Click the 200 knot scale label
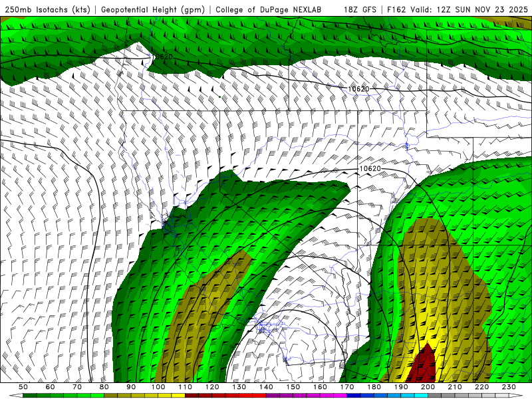Screen dimensions: 532x399 [428, 387]
